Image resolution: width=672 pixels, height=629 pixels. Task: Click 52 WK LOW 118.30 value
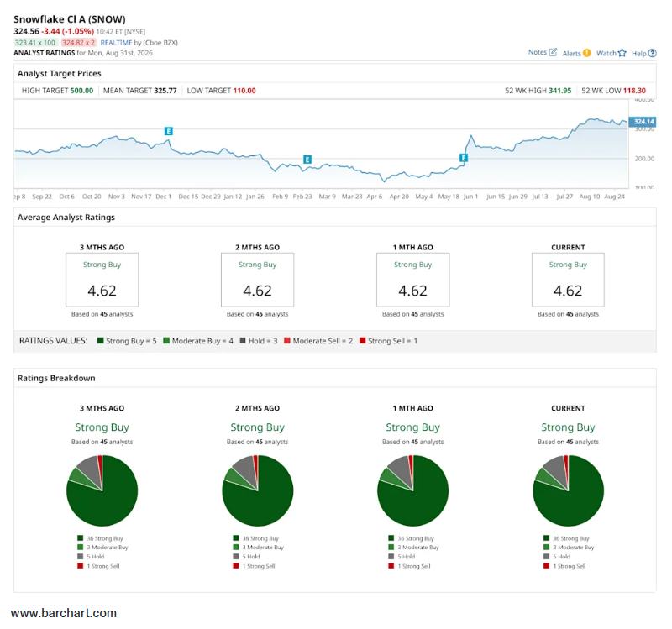click(x=634, y=91)
